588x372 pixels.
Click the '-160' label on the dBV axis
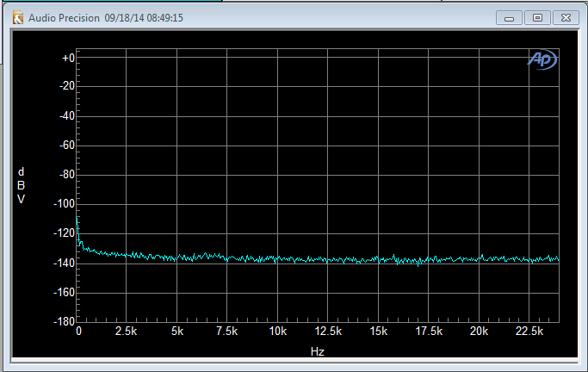tap(65, 293)
